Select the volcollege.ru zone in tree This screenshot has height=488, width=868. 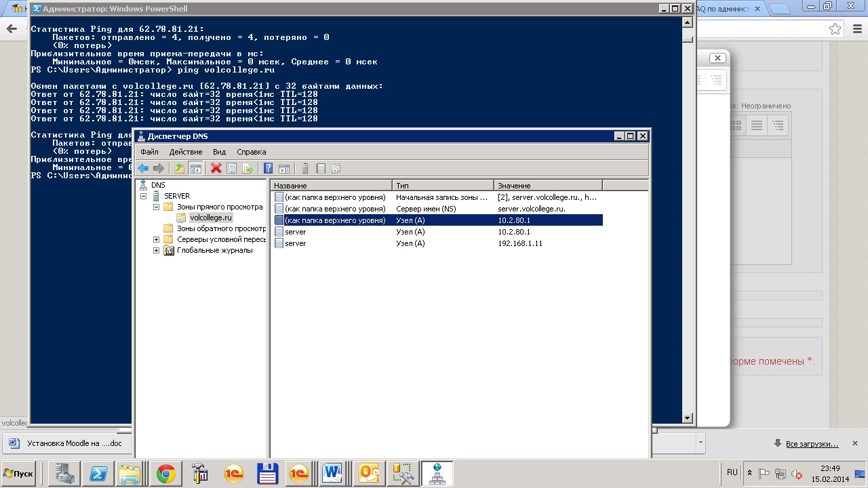tap(211, 218)
